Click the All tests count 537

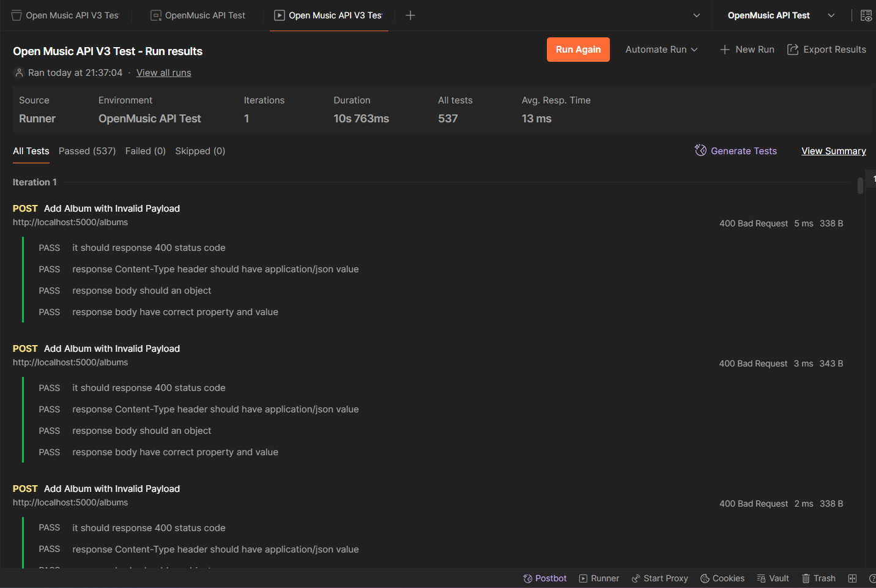pos(448,119)
